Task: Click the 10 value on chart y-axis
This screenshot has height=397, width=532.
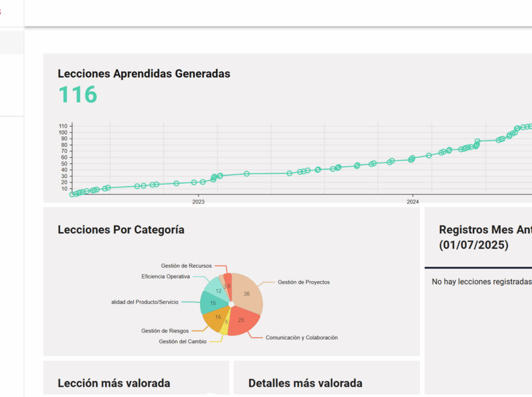Action: point(64,189)
